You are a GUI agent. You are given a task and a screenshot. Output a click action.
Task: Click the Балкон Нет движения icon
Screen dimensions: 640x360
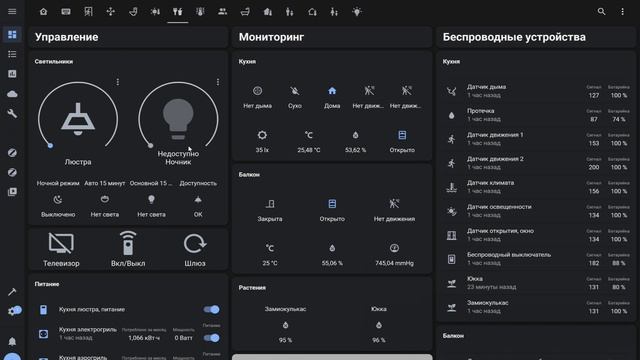(x=394, y=204)
